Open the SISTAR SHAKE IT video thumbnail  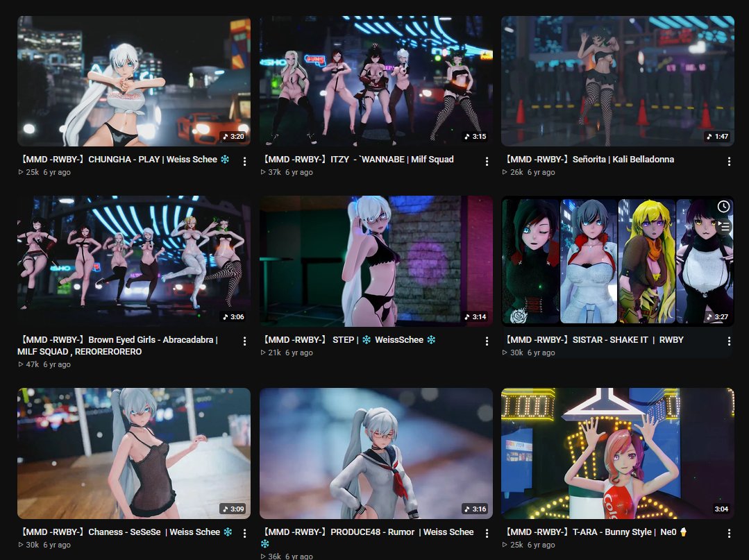[x=618, y=261]
